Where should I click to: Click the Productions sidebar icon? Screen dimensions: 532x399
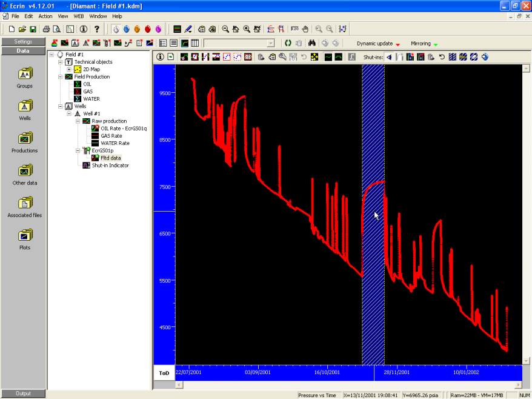(24, 139)
